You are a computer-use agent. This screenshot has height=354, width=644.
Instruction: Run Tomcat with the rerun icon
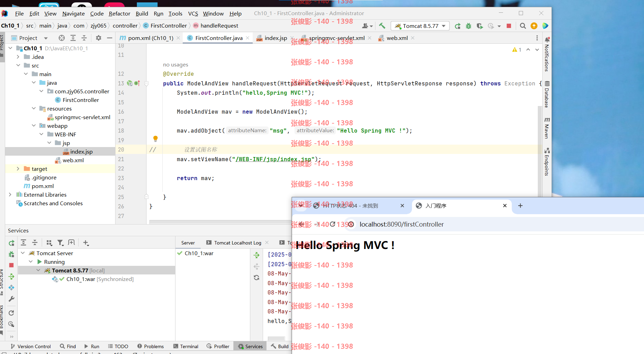click(457, 26)
